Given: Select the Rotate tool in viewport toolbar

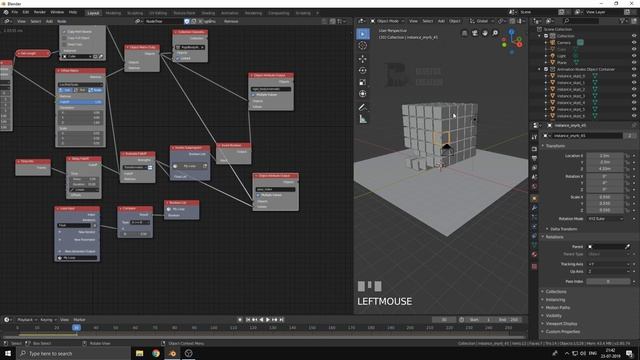Looking at the screenshot, I should coord(362,70).
